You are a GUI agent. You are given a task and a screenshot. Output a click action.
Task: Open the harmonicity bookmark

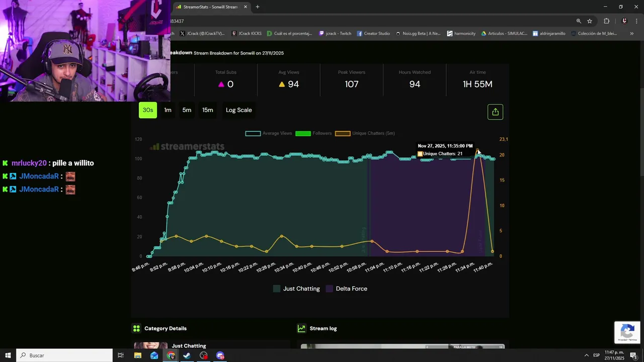461,34
